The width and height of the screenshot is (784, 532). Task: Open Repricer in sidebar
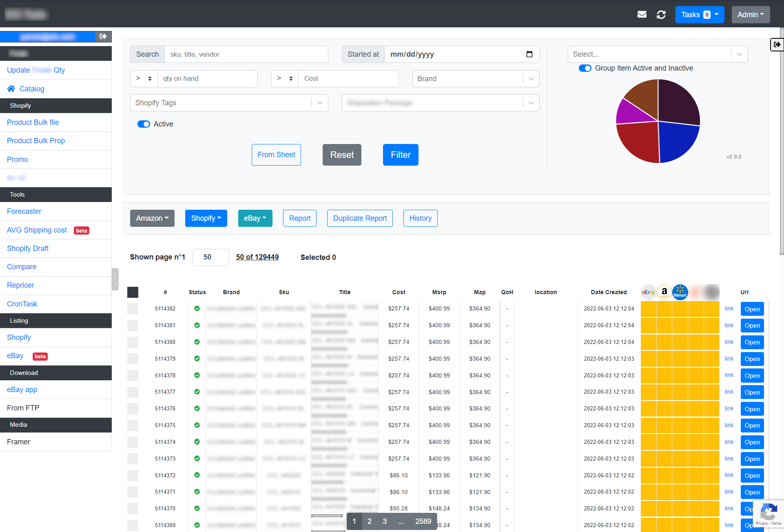pos(20,285)
